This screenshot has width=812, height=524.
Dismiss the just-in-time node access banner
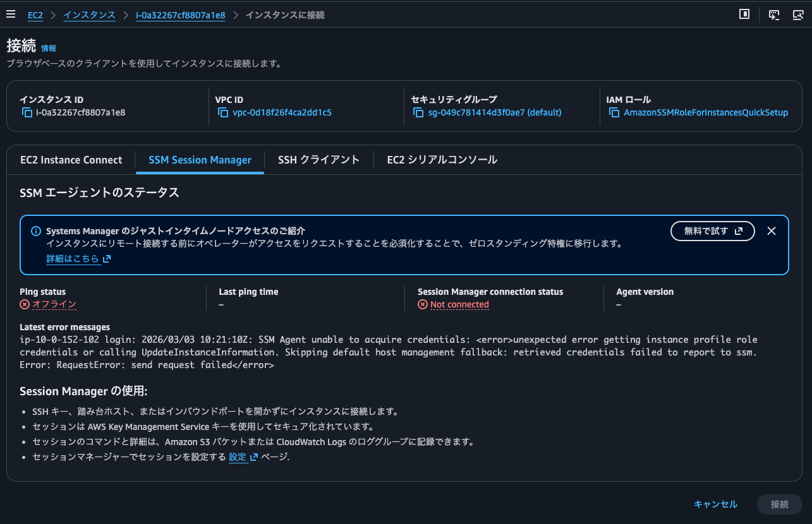point(772,230)
